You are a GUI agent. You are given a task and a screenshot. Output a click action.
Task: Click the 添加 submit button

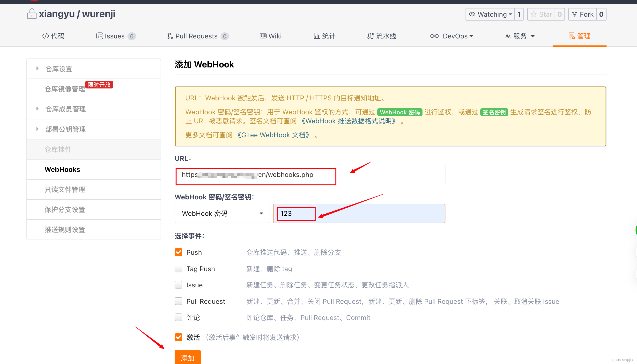point(187,358)
